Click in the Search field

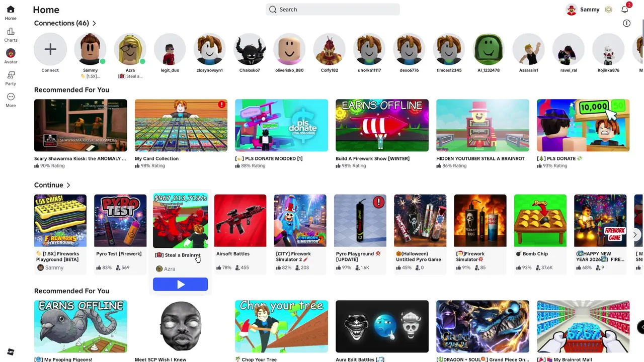[333, 10]
